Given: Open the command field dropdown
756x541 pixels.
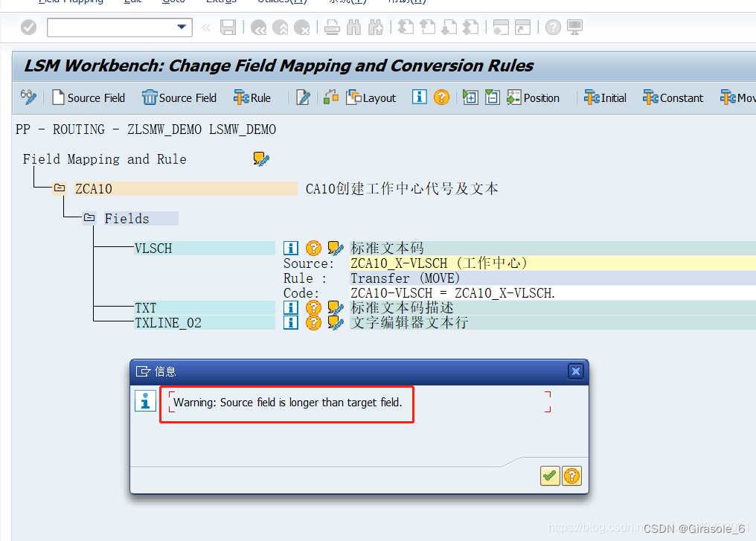Looking at the screenshot, I should coord(181,27).
